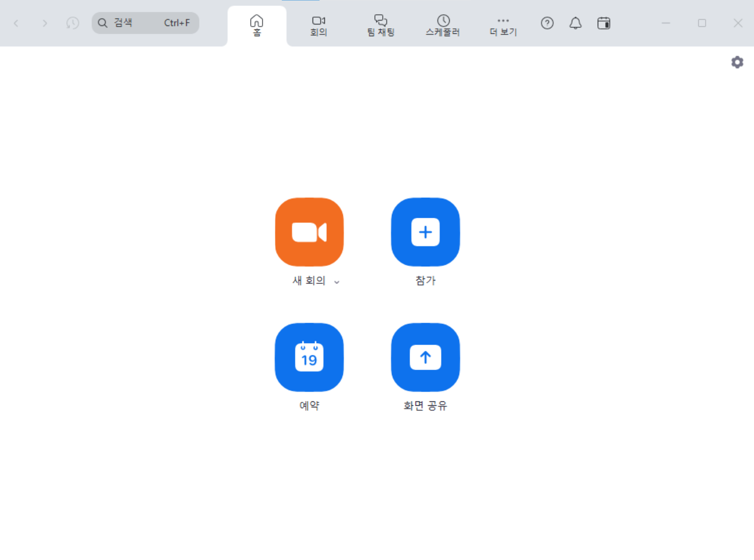Open the history clock icon
The width and height of the screenshot is (754, 560).
[73, 23]
